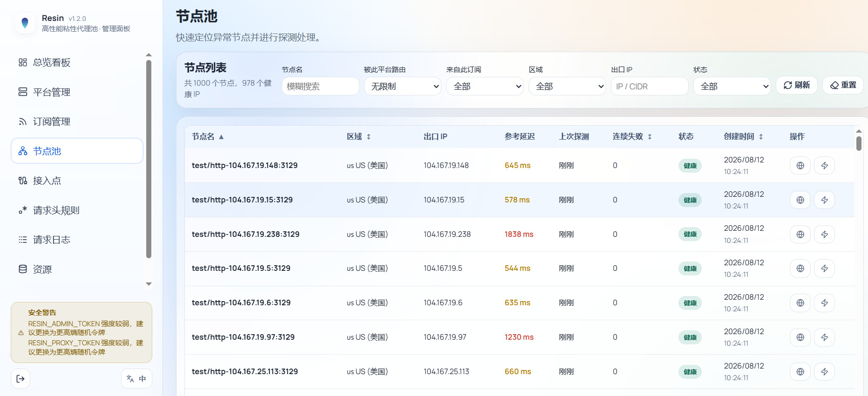Screen dimensions: 868x396
Task: Go to 平台管理 in sidebar
Action: pyautogui.click(x=77, y=92)
